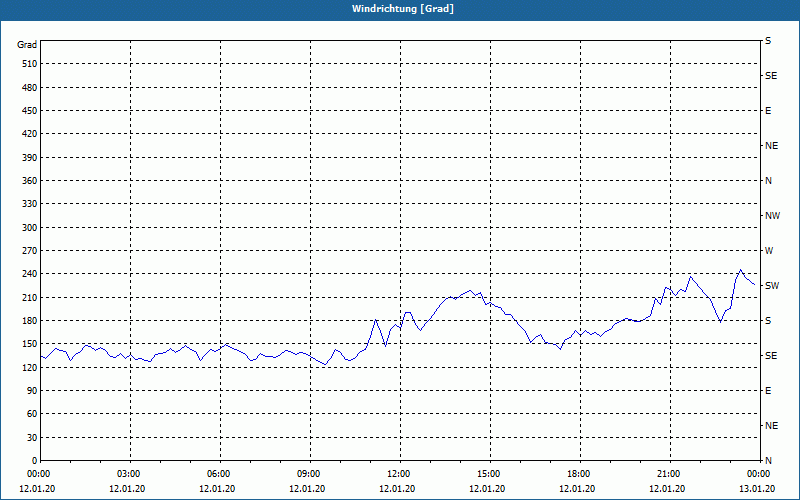
Task: Click the 12.01.20 date under 15:00
Action: pos(487,489)
